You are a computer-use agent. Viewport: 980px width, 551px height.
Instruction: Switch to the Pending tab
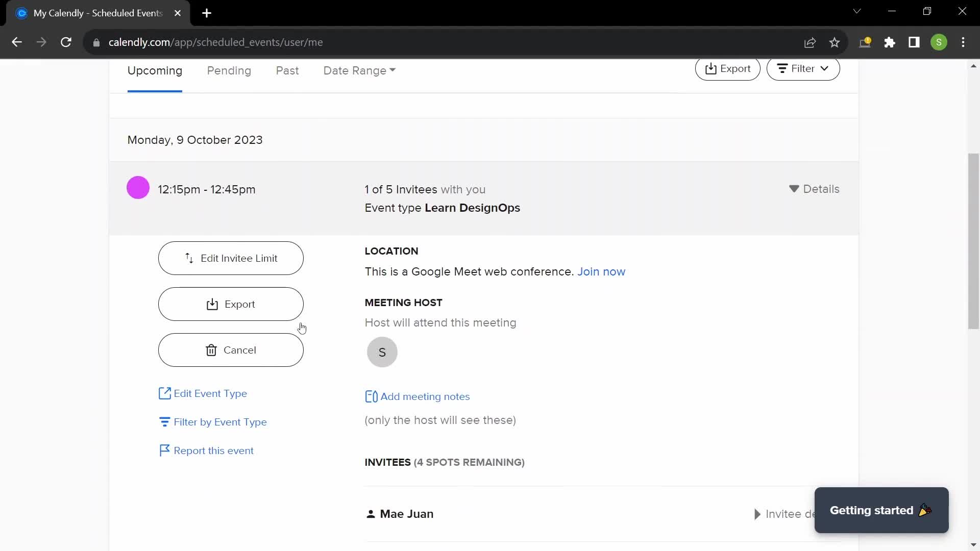pos(230,70)
